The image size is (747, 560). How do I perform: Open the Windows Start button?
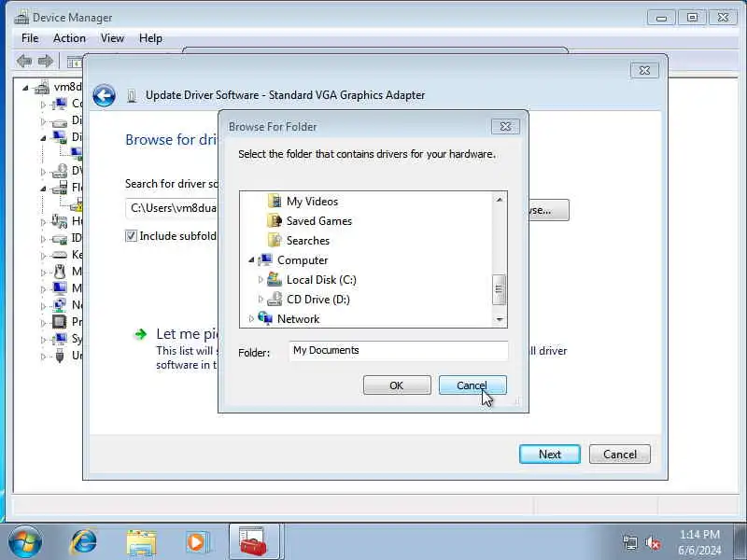coord(25,542)
